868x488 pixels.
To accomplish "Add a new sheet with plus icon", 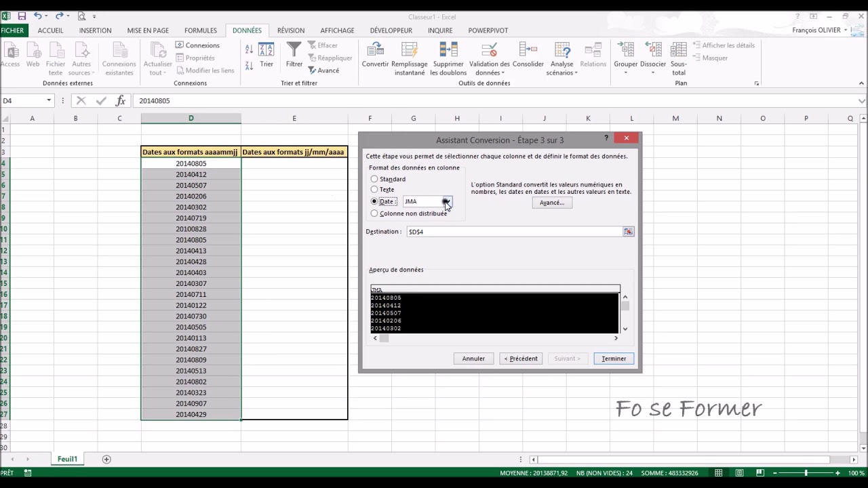I will pos(106,459).
